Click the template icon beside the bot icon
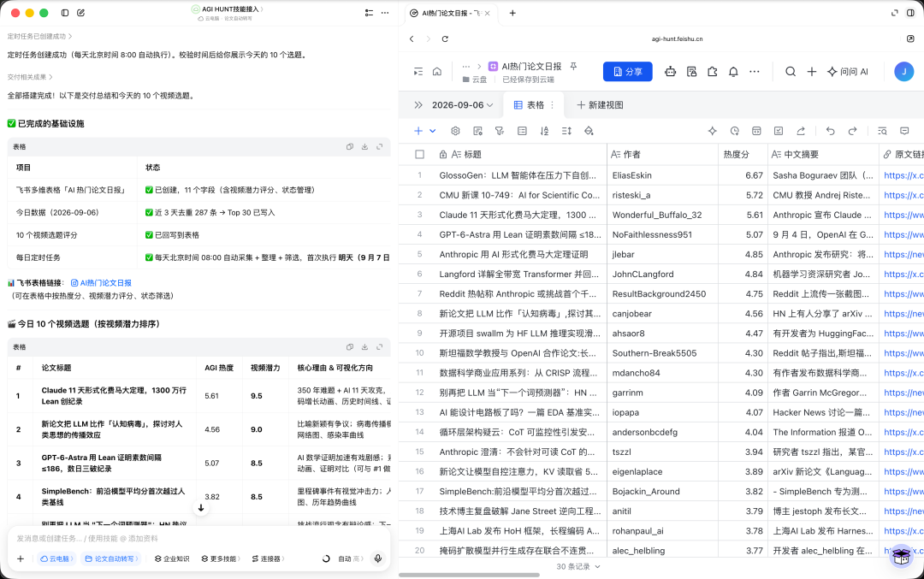Screen dimensions: 924x579 (691, 72)
